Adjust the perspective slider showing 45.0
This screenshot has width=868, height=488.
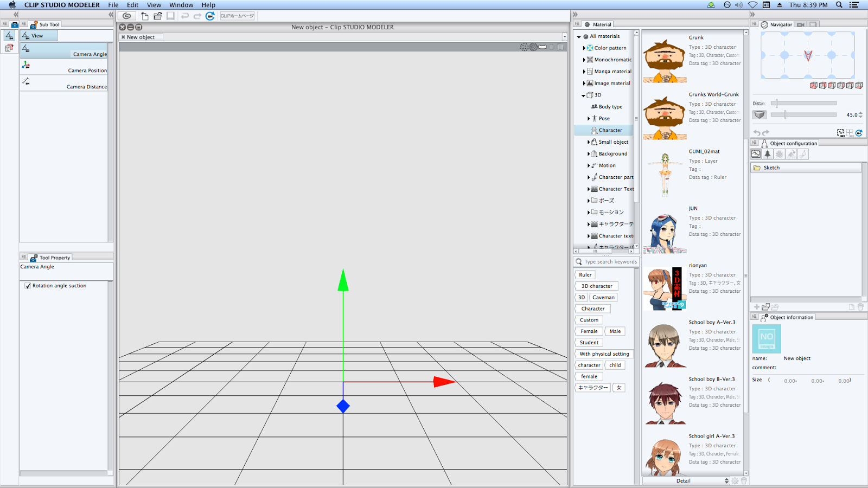805,114
